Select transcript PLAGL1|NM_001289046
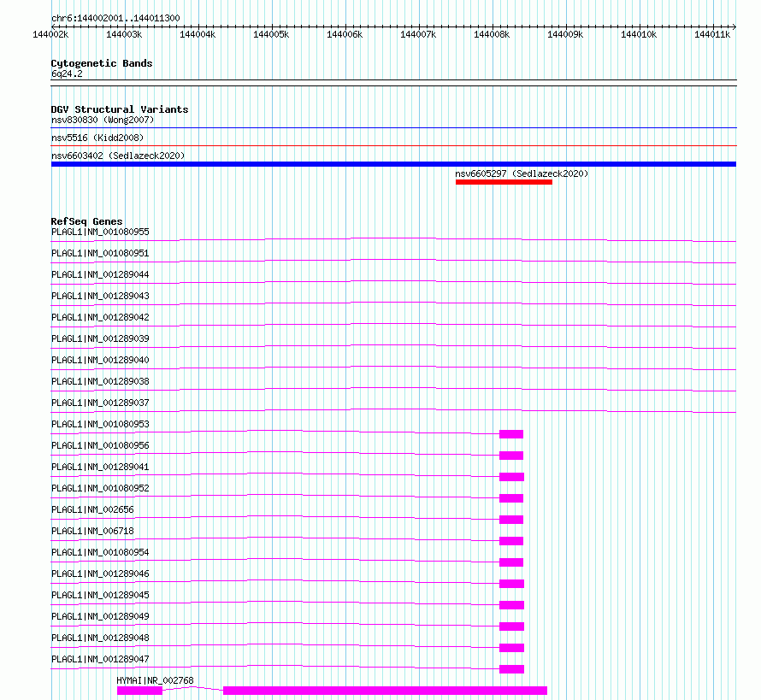The image size is (761, 700). (100, 574)
